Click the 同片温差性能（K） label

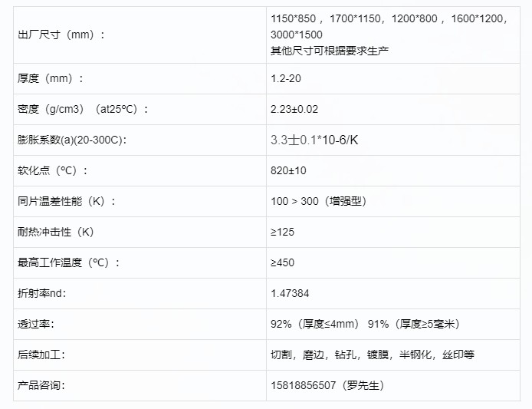(x=67, y=201)
